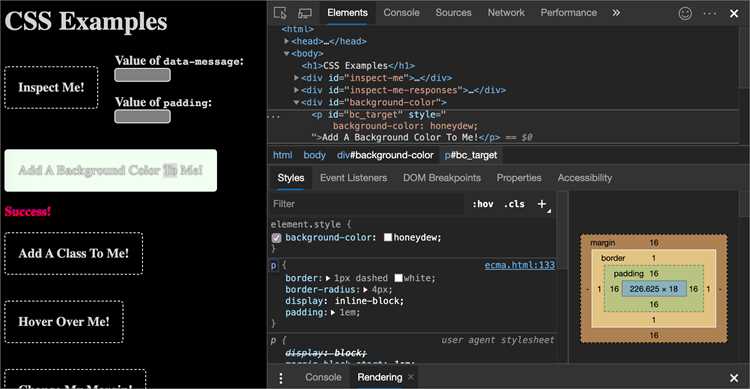The width and height of the screenshot is (750, 389).
Task: Collapse the body element node
Action: coord(287,54)
